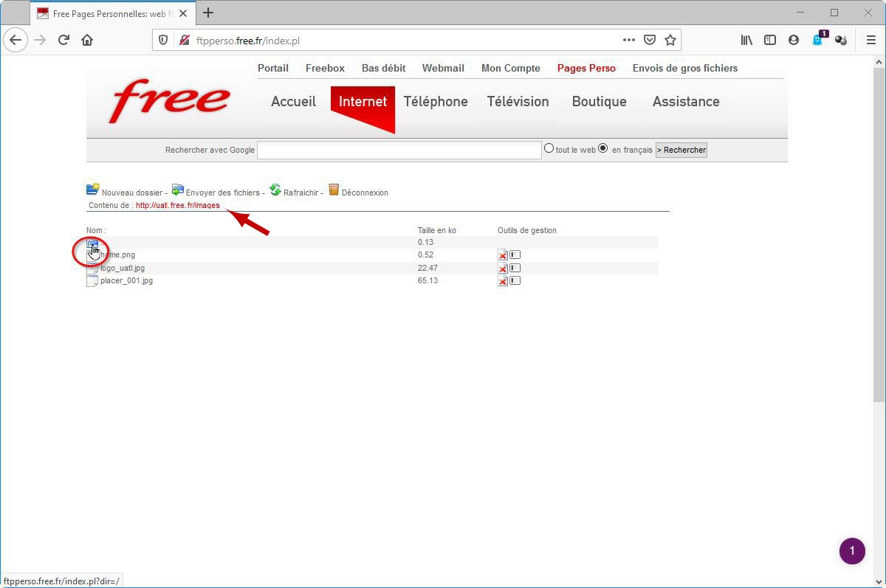The image size is (886, 588).
Task: Rename logo_uatl.jpg using its rename icon
Action: coord(515,268)
